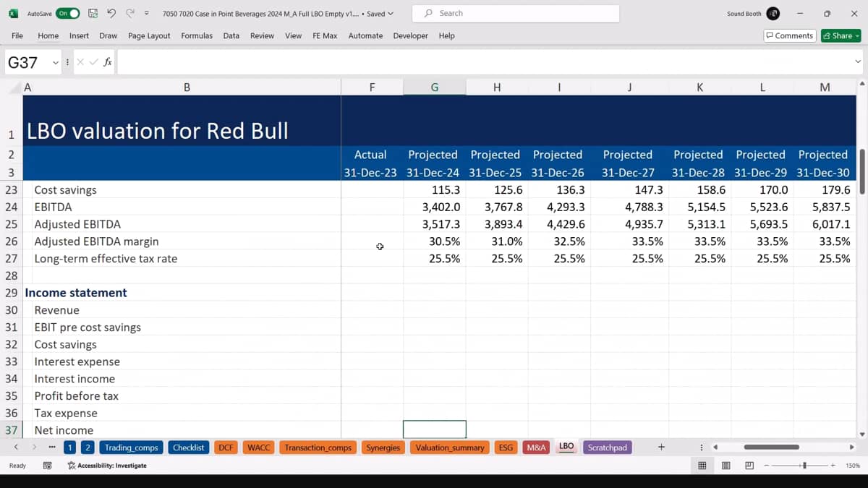This screenshot has width=868, height=488.
Task: Click cost savings value 179.6
Action: click(836, 189)
